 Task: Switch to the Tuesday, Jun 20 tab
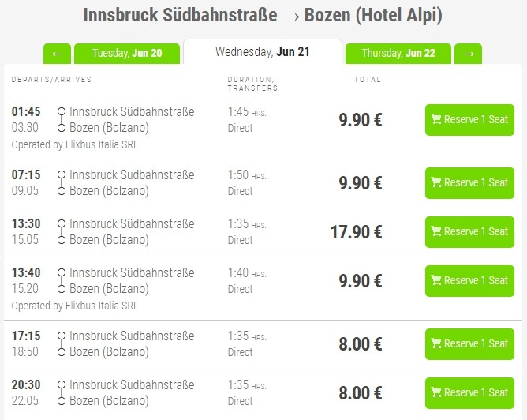127,54
